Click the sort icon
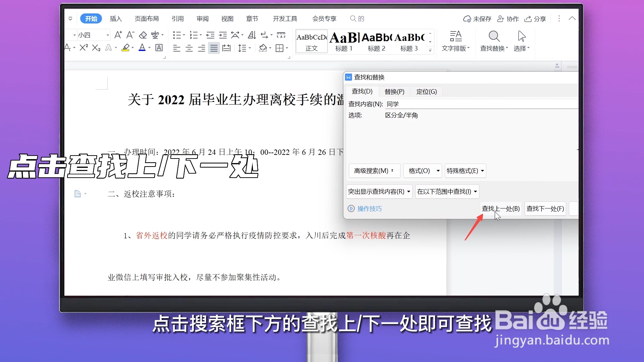 [x=252, y=35]
